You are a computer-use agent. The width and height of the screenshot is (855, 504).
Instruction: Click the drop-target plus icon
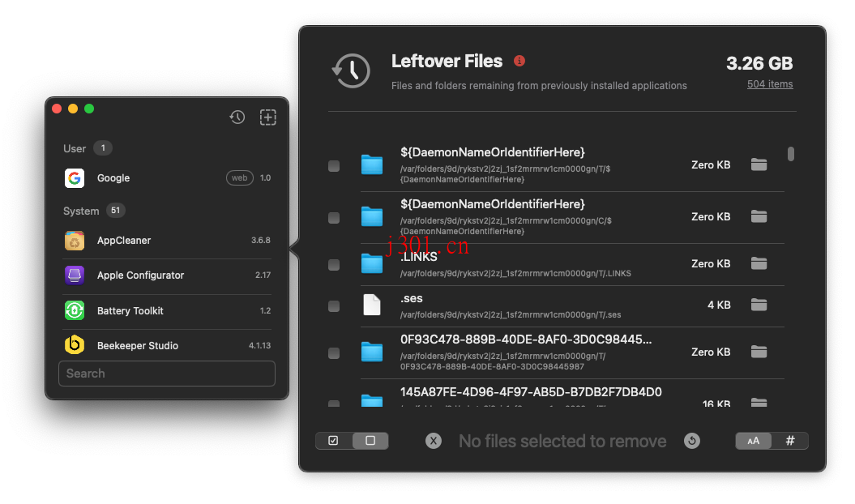(267, 117)
